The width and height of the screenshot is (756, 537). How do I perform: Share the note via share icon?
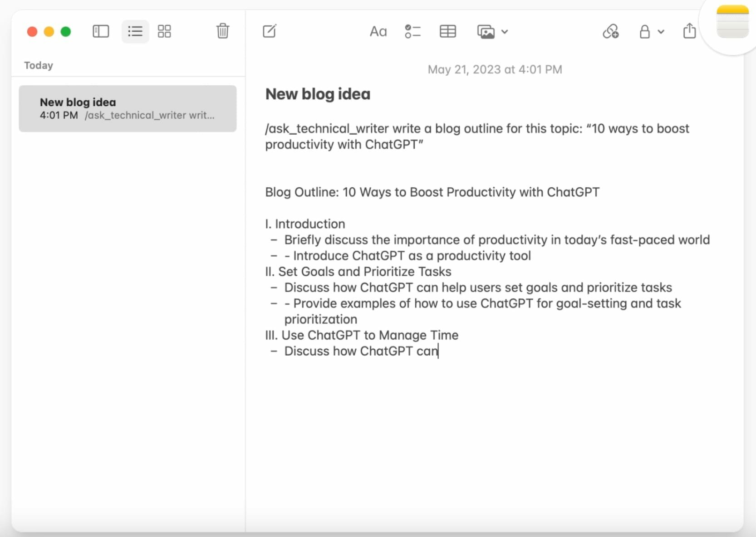(x=689, y=31)
